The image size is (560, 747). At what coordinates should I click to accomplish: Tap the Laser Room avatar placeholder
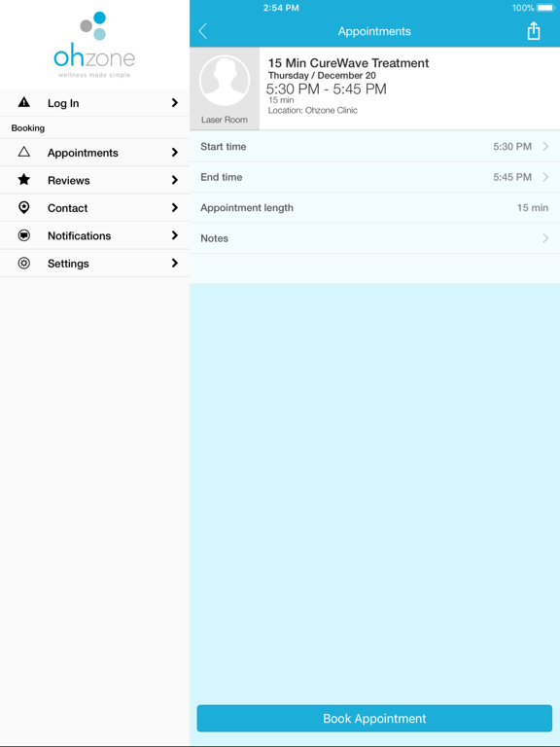[225, 81]
